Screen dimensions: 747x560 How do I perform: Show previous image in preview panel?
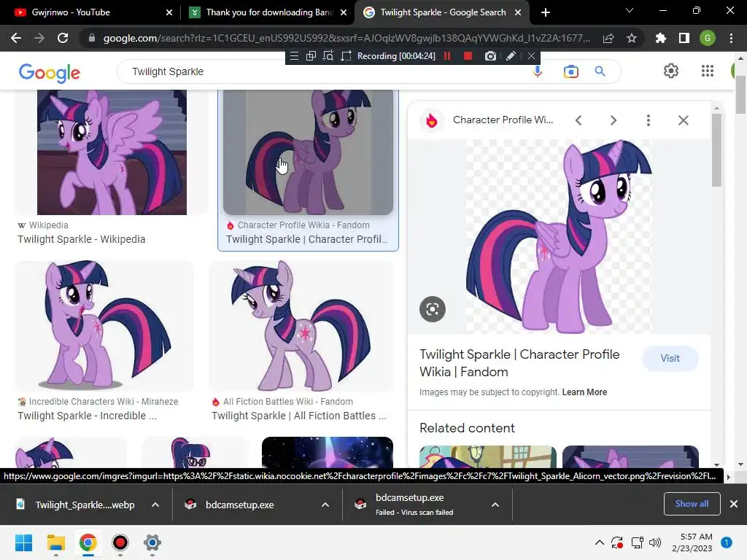click(578, 120)
